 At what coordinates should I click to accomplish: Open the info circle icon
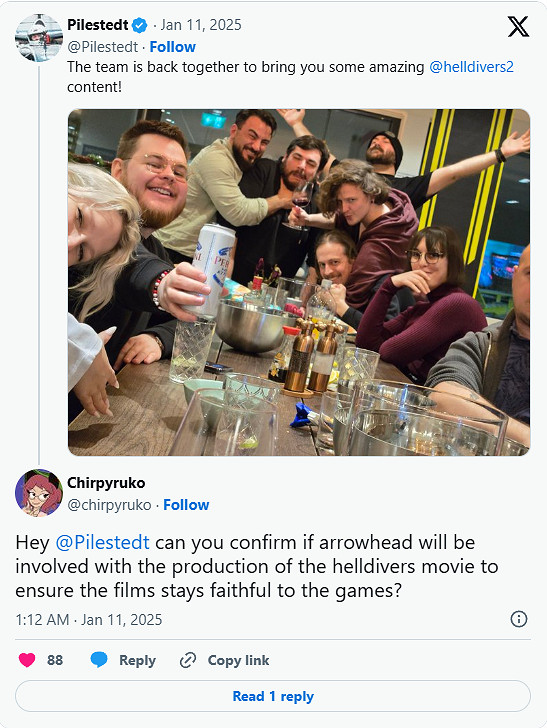[519, 619]
